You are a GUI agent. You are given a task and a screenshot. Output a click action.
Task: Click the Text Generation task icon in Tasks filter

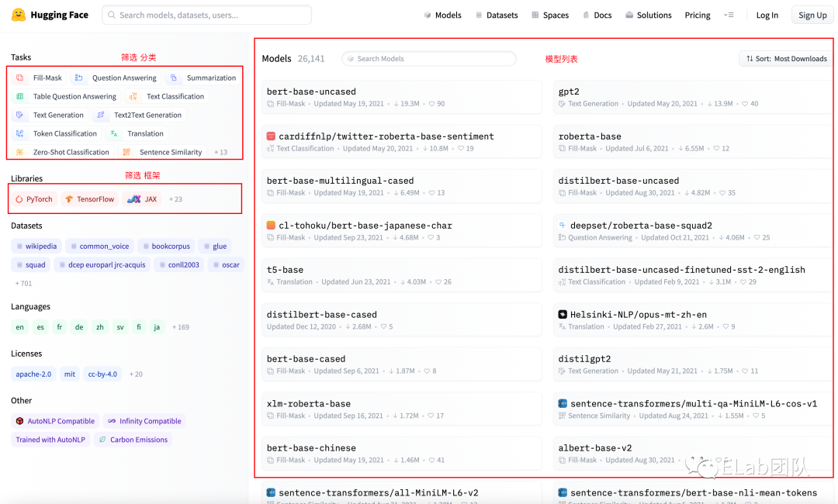pyautogui.click(x=19, y=116)
